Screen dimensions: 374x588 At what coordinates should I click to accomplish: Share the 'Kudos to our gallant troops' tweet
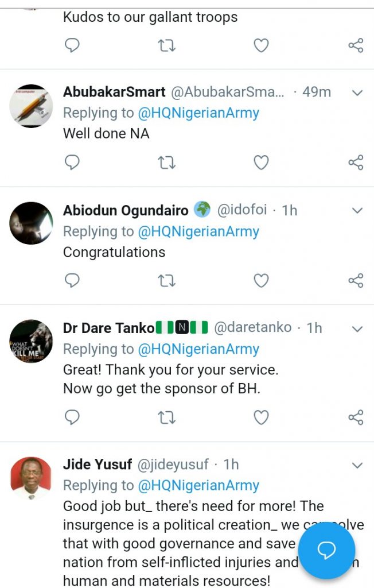(356, 45)
